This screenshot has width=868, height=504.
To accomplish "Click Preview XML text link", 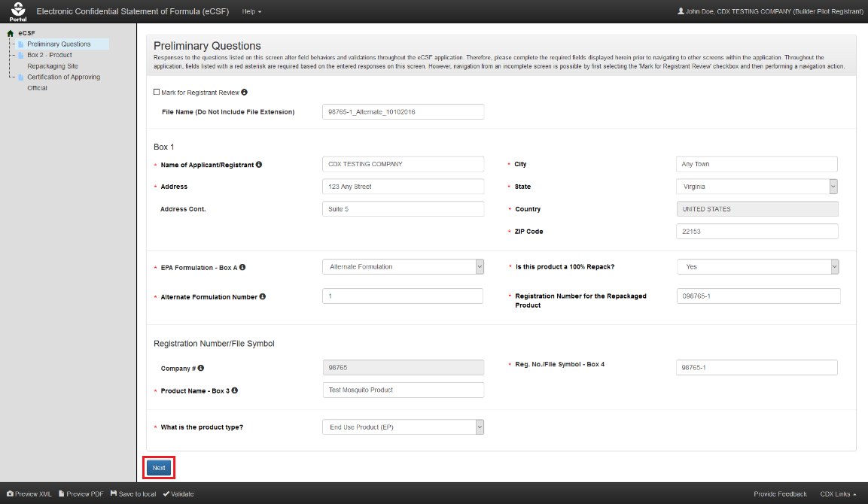I will point(33,494).
